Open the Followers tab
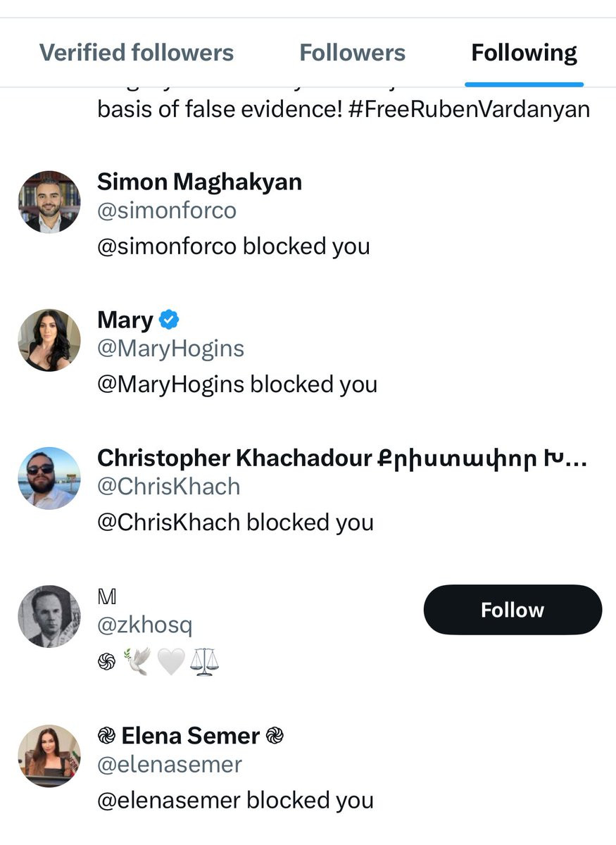 click(x=352, y=53)
